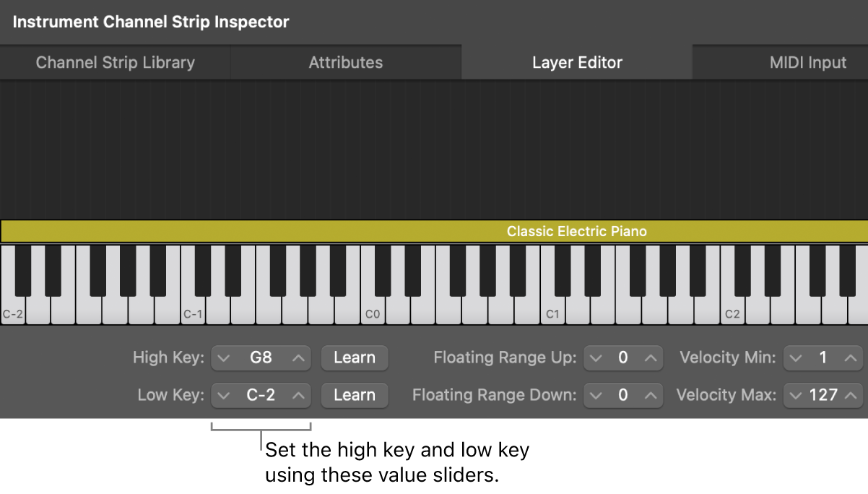Click the C1 key on the keyboard
The image size is (868, 494).
tap(553, 311)
